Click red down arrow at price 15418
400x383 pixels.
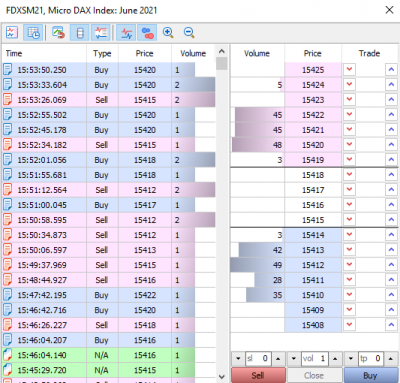point(349,175)
